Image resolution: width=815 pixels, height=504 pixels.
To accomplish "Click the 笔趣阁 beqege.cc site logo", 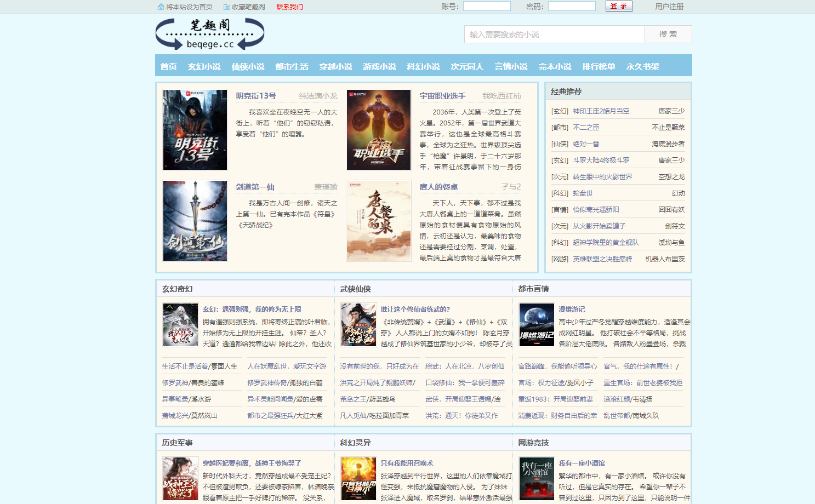I will (210, 34).
